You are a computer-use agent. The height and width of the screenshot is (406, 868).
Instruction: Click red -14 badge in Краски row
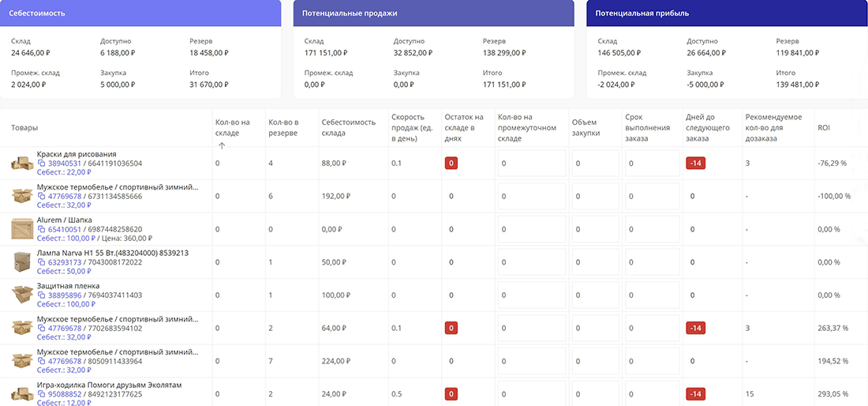(696, 164)
